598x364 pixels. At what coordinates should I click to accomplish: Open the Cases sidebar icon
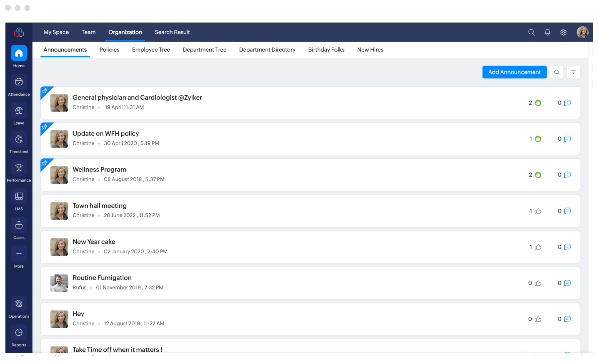19,225
